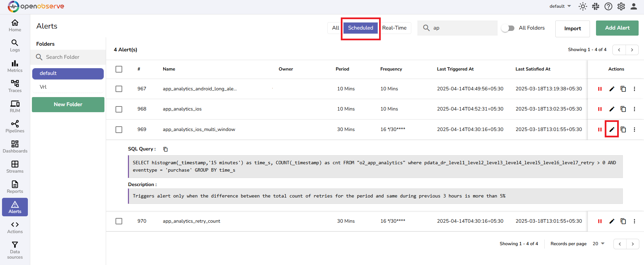Go to next page at bottom

pyautogui.click(x=633, y=244)
